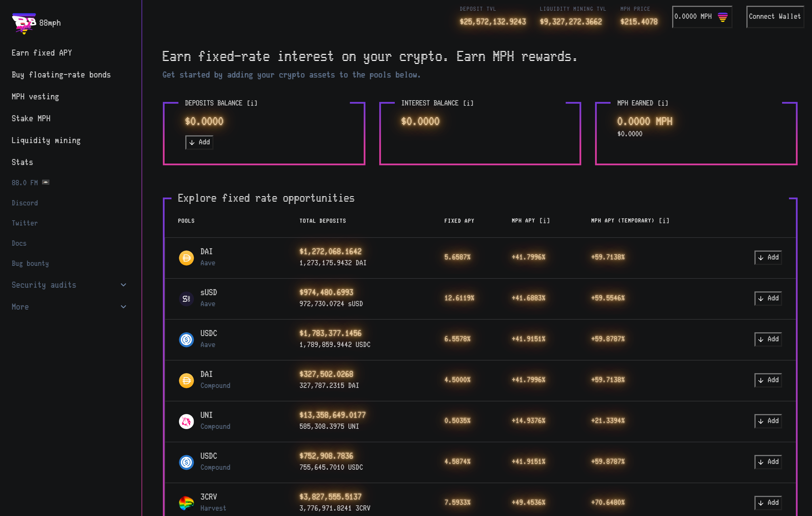The width and height of the screenshot is (812, 516).
Task: Click the cassette icon beside 88.0 FM
Action: click(45, 182)
